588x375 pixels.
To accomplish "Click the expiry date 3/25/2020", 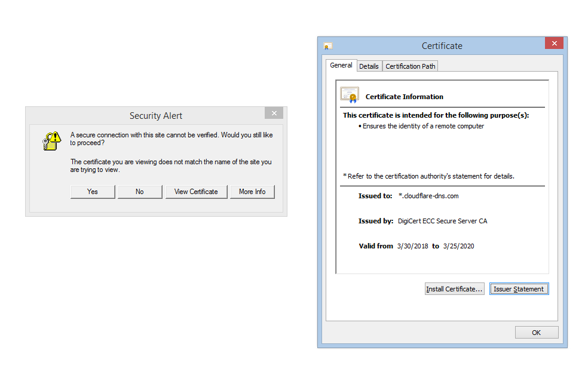I will click(x=458, y=246).
